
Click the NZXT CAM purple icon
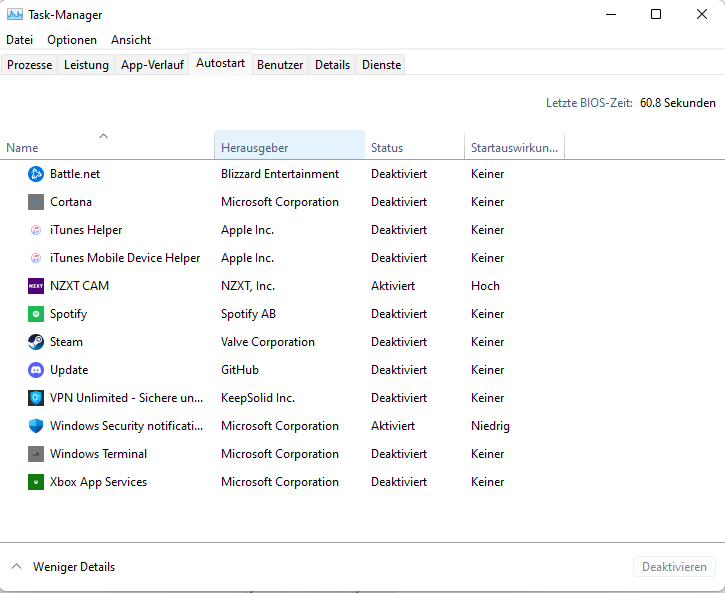tap(36, 286)
